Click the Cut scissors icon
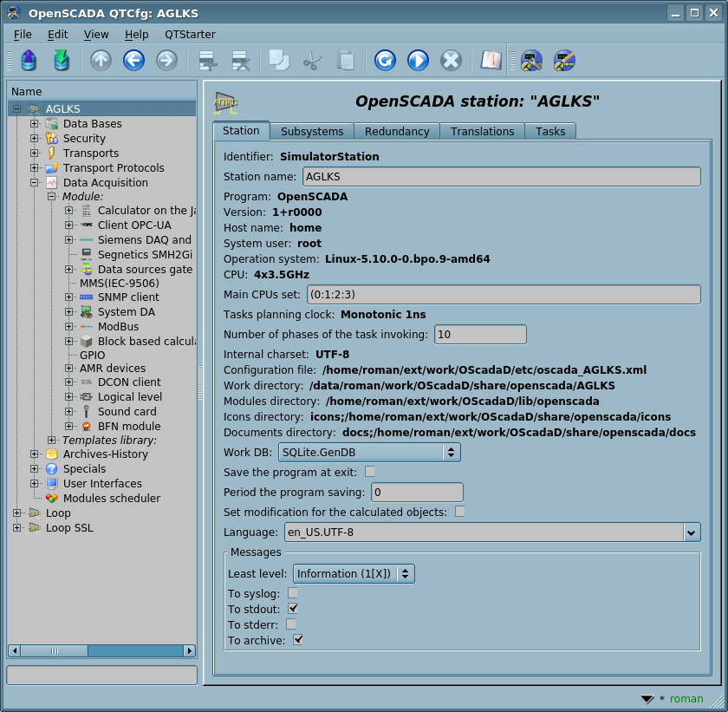Viewport: 728px width, 712px height. tap(312, 61)
